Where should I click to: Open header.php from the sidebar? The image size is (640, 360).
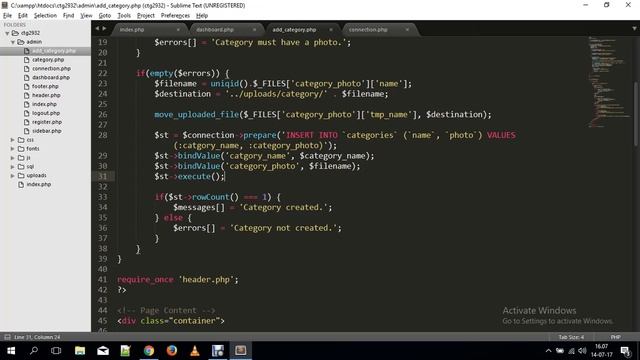click(46, 95)
